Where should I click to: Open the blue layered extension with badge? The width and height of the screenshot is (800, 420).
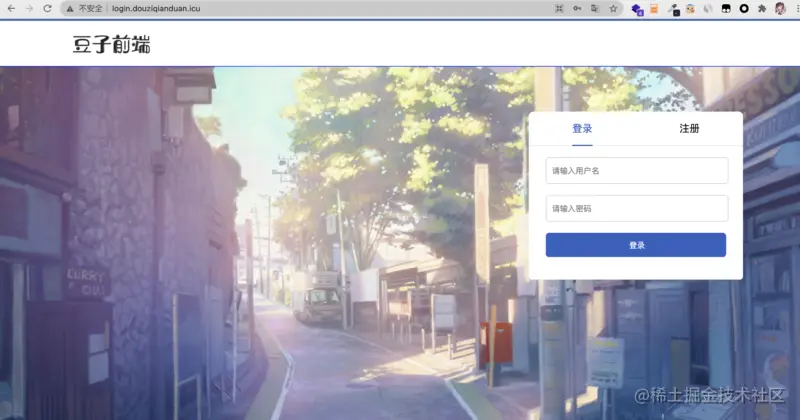[637, 9]
